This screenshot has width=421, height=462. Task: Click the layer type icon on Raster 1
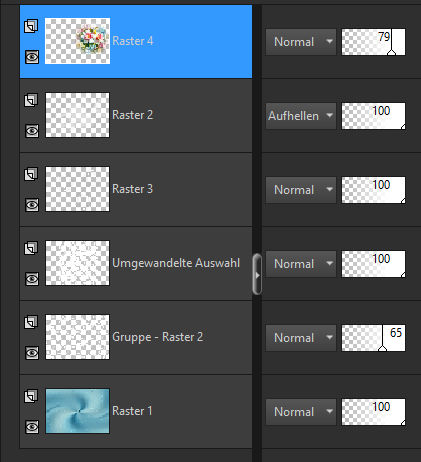pyautogui.click(x=31, y=396)
